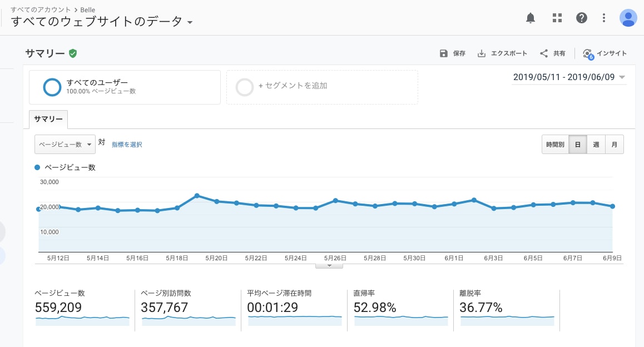
Task: Click the 直帰率 52.98% sparkline
Action: (401, 320)
